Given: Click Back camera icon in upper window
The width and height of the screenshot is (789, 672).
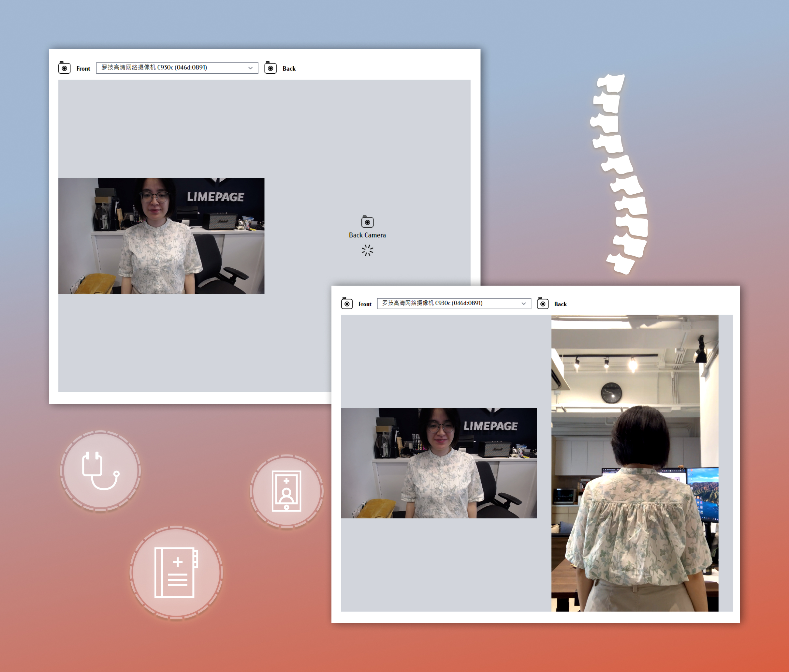Looking at the screenshot, I should pyautogui.click(x=270, y=68).
